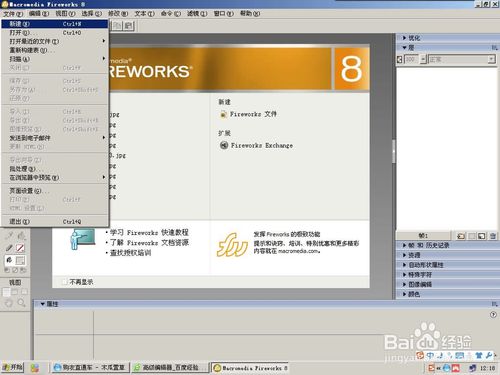Tick the 不再显示 checkbox
This screenshot has width=500, height=375.
(x=65, y=282)
